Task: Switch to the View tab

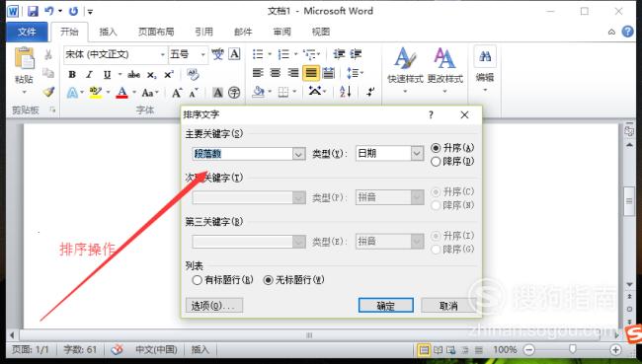Action: pos(321,32)
